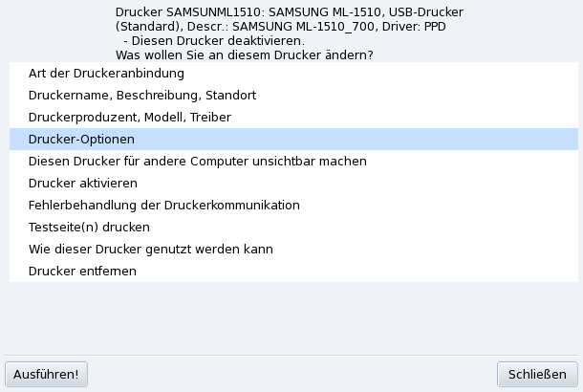Viewport: 583px width, 392px height.
Task: Click the blank space right of 'Drucker entfernen'
Action: pos(382,272)
